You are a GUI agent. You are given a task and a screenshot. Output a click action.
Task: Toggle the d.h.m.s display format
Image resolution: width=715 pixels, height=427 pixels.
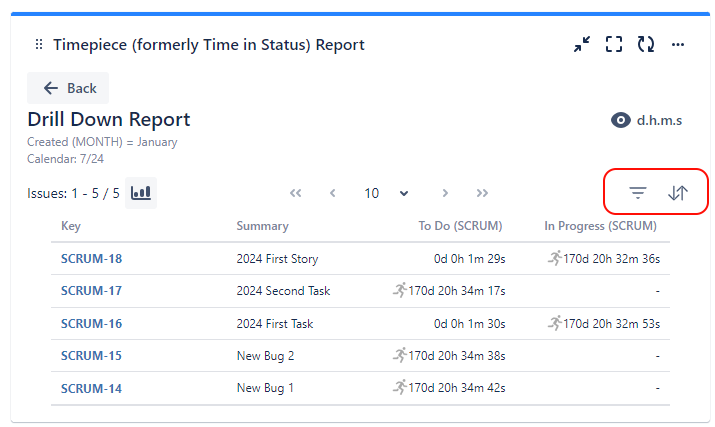(646, 120)
